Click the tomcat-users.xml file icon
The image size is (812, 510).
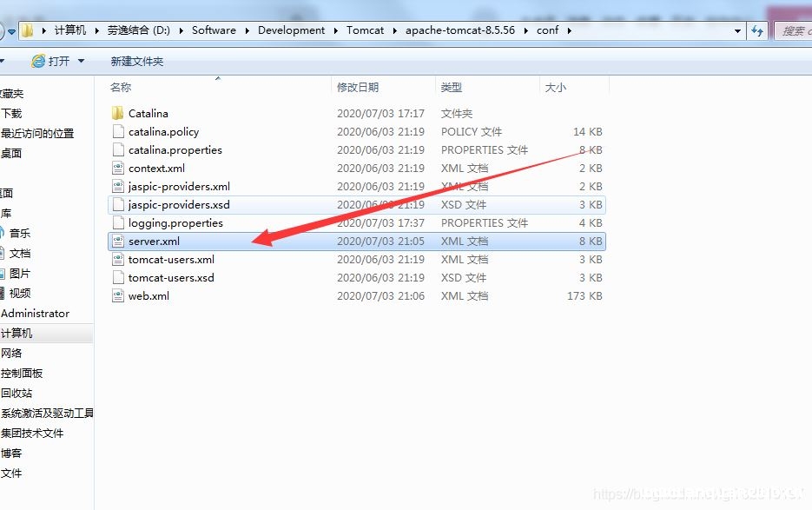(118, 259)
